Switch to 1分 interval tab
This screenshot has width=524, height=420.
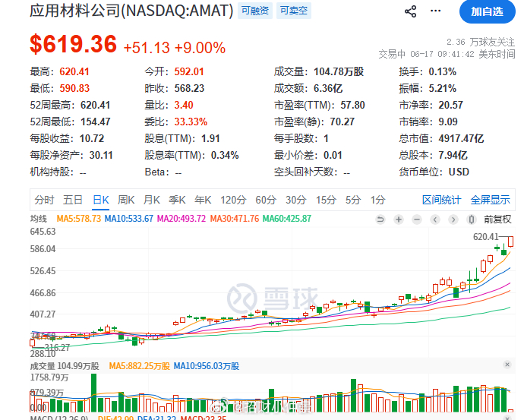click(x=377, y=200)
